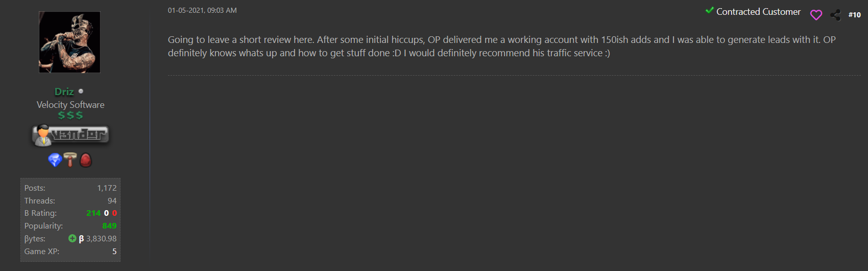Click the green checkmark by Contracted Customer

point(709,10)
